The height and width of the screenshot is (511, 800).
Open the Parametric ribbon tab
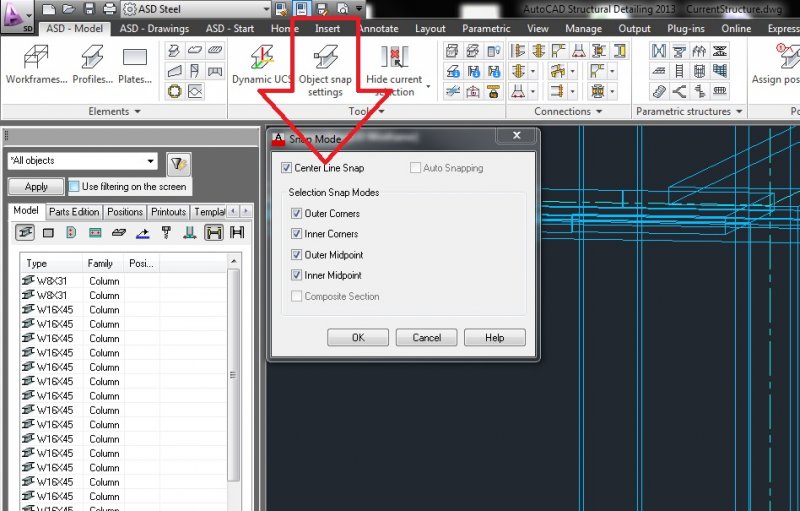pyautogui.click(x=486, y=29)
